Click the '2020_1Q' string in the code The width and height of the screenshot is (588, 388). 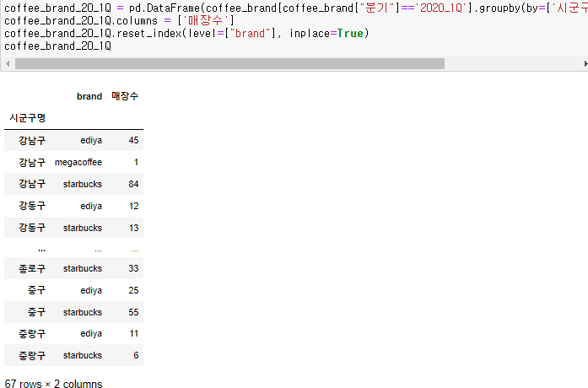[x=440, y=8]
